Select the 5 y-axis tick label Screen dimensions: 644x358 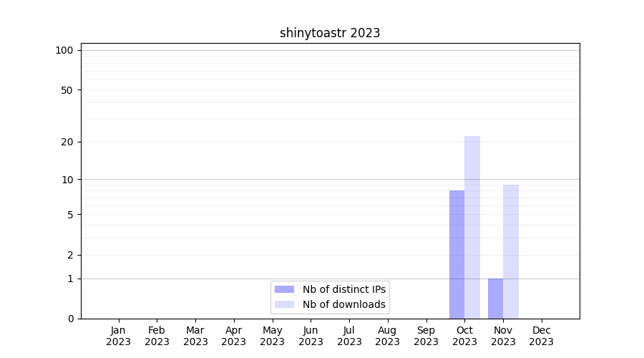click(69, 214)
